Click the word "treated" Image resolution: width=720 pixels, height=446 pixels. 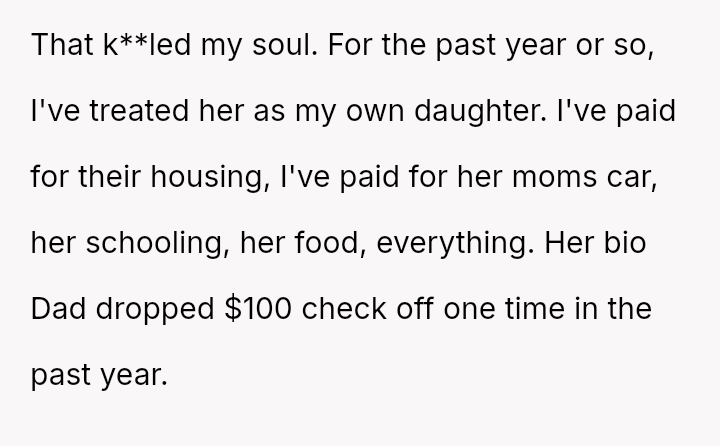[127, 111]
